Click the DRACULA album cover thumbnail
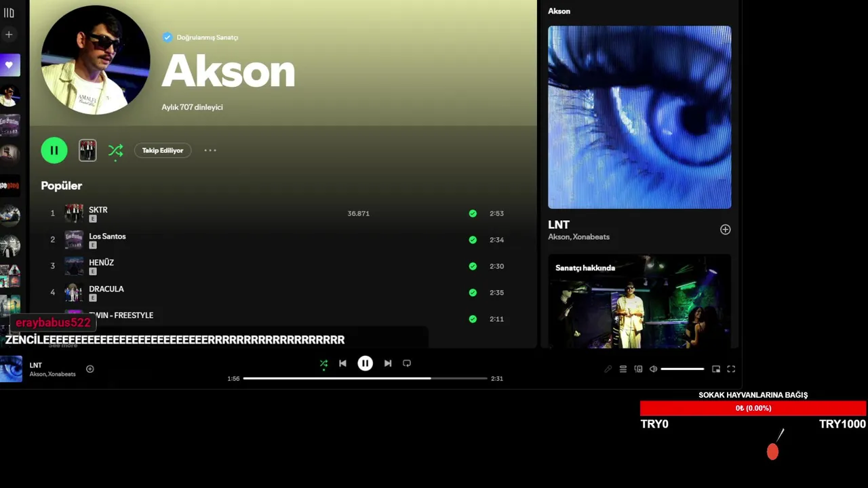868x488 pixels. (x=74, y=293)
